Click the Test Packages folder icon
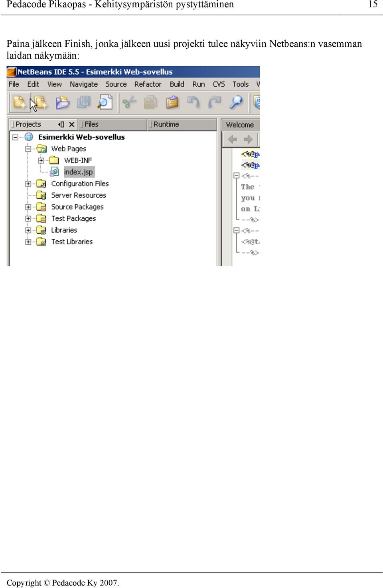 [x=41, y=218]
